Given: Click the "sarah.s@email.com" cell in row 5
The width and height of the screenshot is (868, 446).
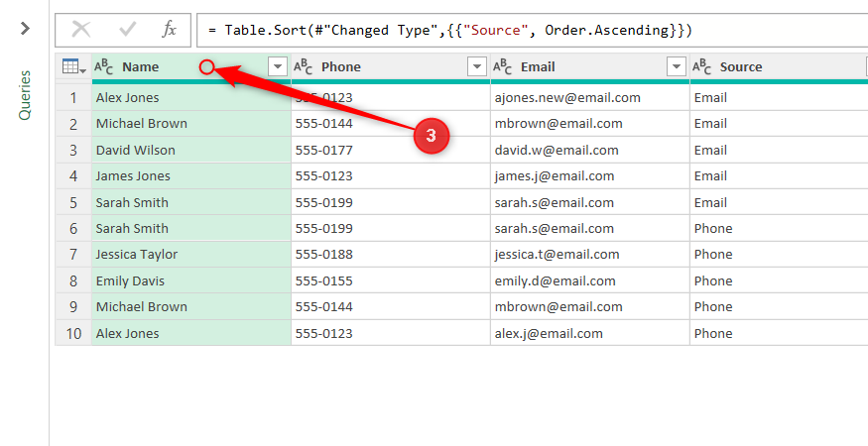Looking at the screenshot, I should pos(589,202).
